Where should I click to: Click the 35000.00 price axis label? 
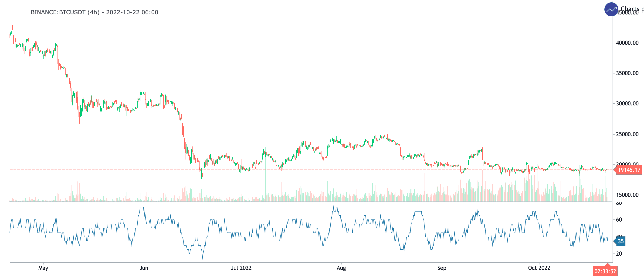627,73
